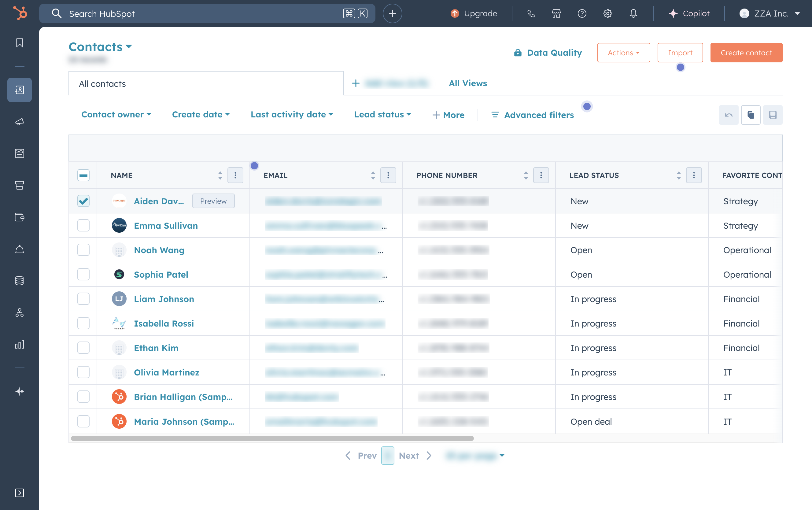Open the Content sidebar icon
This screenshot has height=510, width=812.
click(20, 153)
